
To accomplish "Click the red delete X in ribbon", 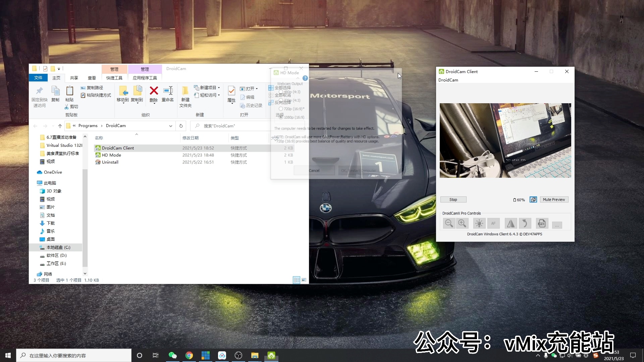I will [x=154, y=91].
